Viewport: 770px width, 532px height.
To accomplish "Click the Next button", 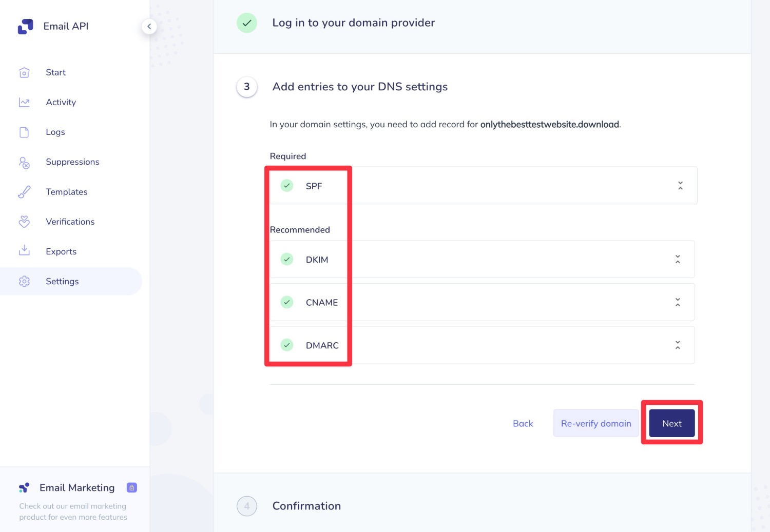I will 672,423.
